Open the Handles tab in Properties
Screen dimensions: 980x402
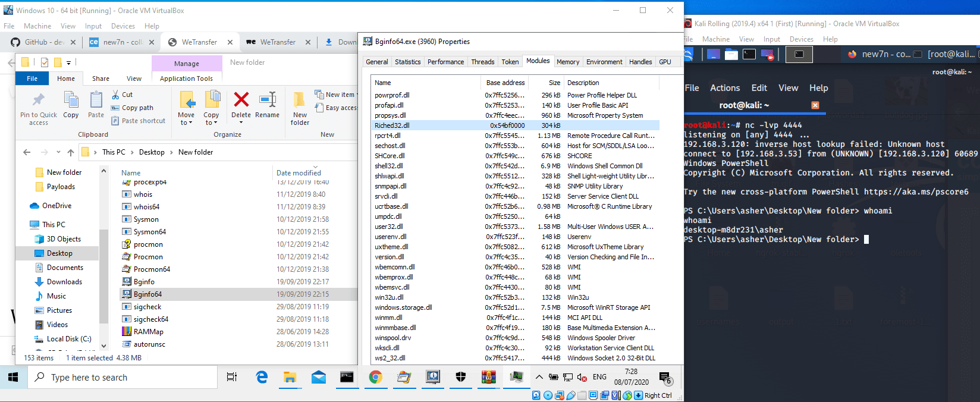(640, 62)
